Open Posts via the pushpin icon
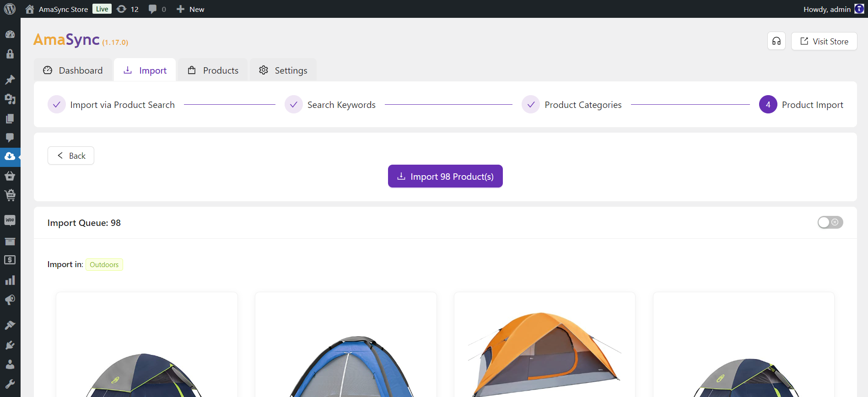The image size is (868, 397). [10, 80]
